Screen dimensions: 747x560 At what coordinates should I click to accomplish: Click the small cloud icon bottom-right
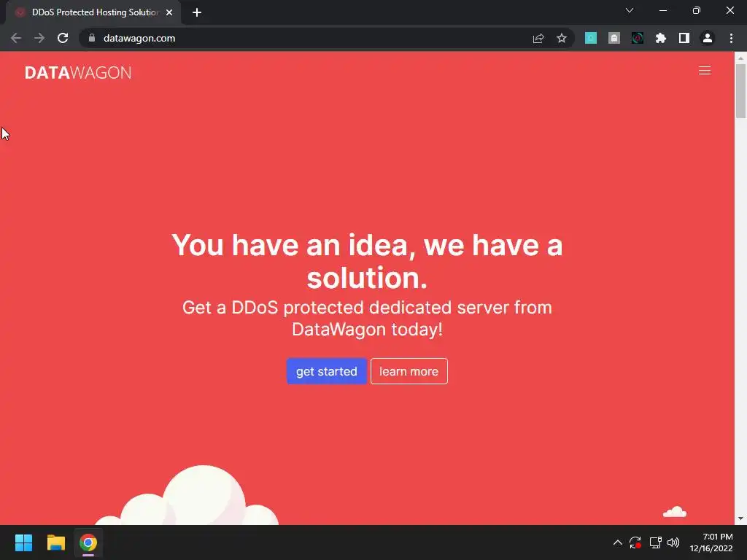pyautogui.click(x=675, y=512)
